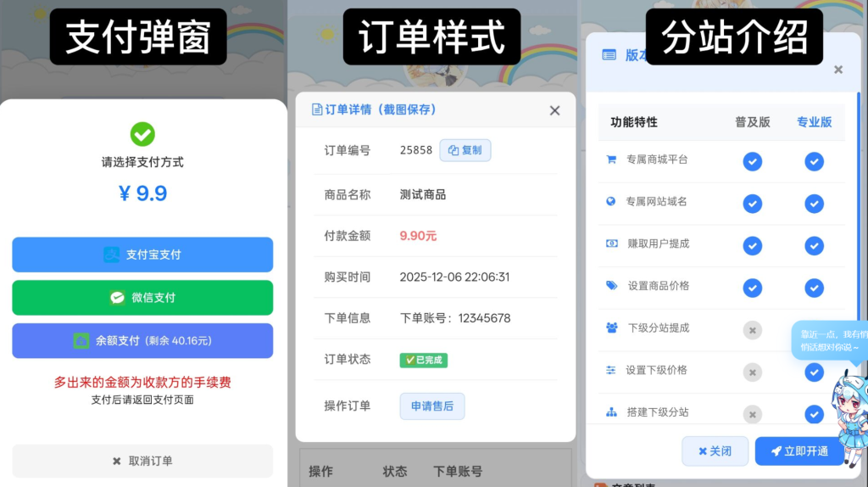Click the sliders icon for 设置下级价格
This screenshot has height=487, width=868.
pyautogui.click(x=610, y=370)
